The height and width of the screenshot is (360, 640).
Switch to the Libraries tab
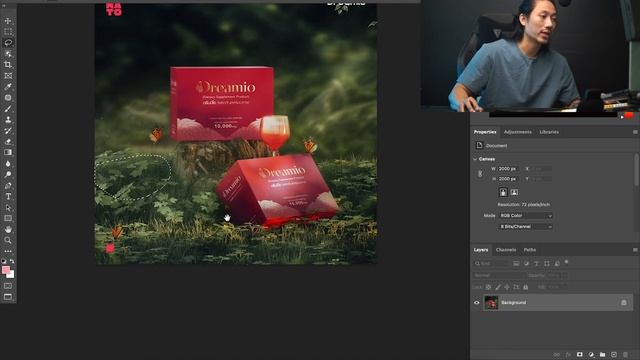click(549, 132)
